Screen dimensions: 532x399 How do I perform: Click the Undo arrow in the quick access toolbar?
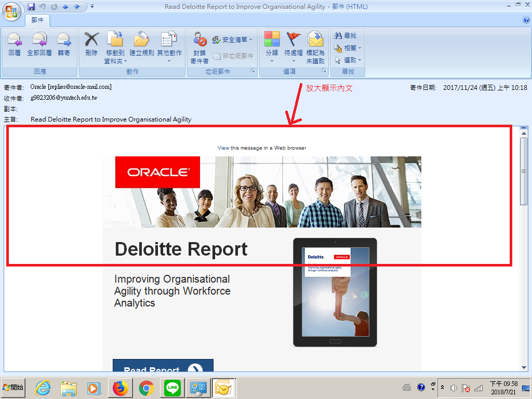43,6
